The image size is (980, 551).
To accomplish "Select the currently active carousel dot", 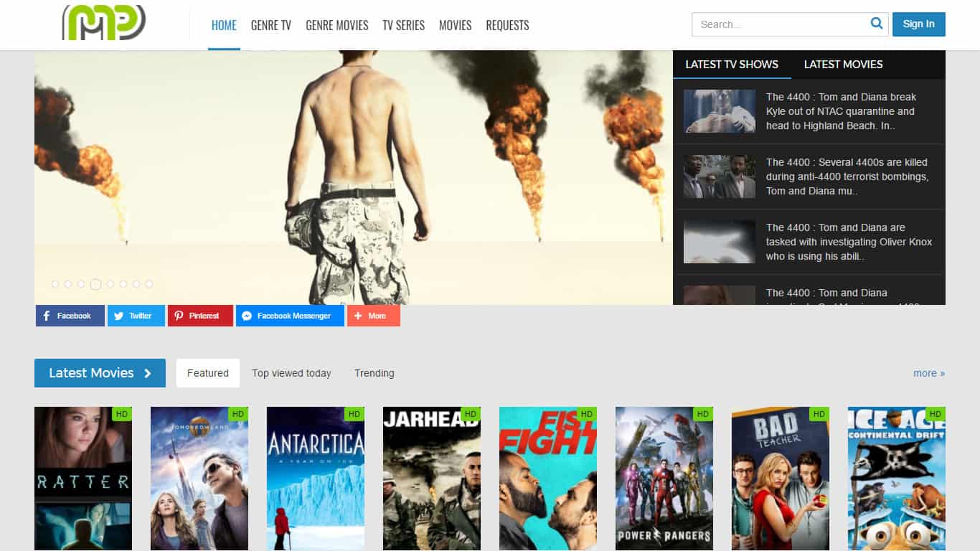I will [95, 284].
